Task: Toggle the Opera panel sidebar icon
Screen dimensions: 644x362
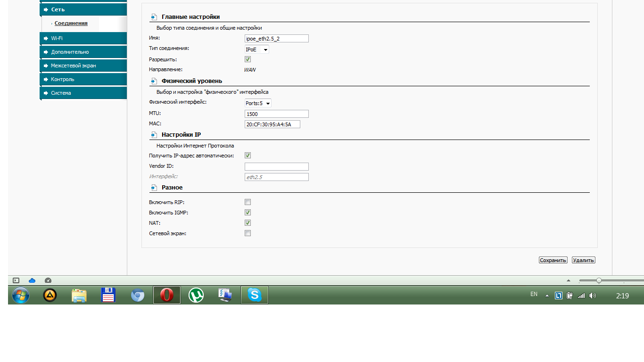Action: 16,280
